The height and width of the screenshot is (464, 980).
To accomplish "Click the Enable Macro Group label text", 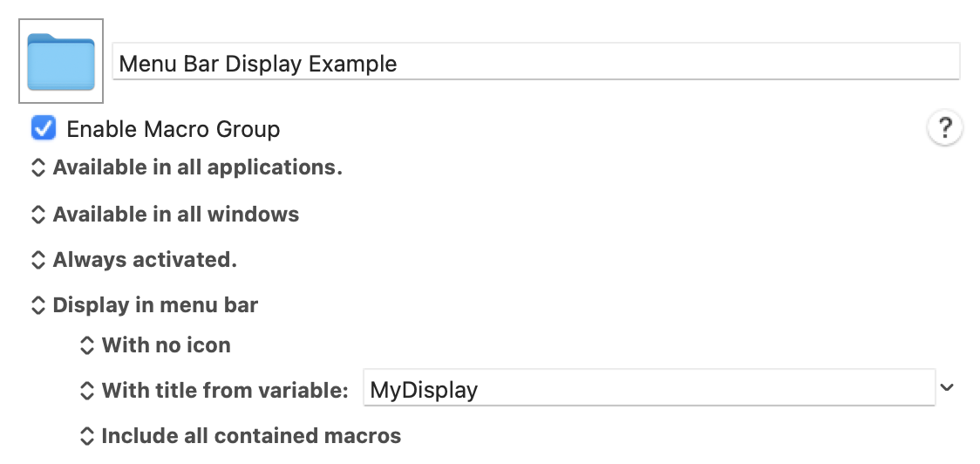I will tap(174, 129).
